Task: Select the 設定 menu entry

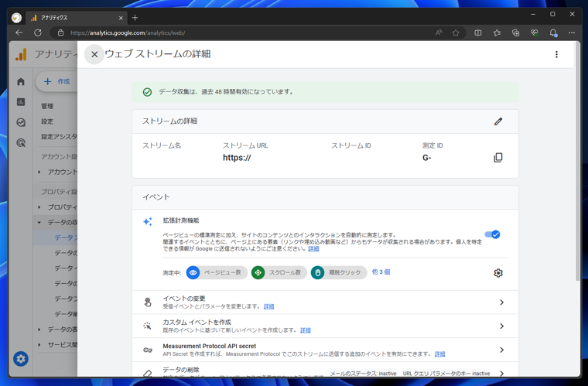Action: point(47,121)
